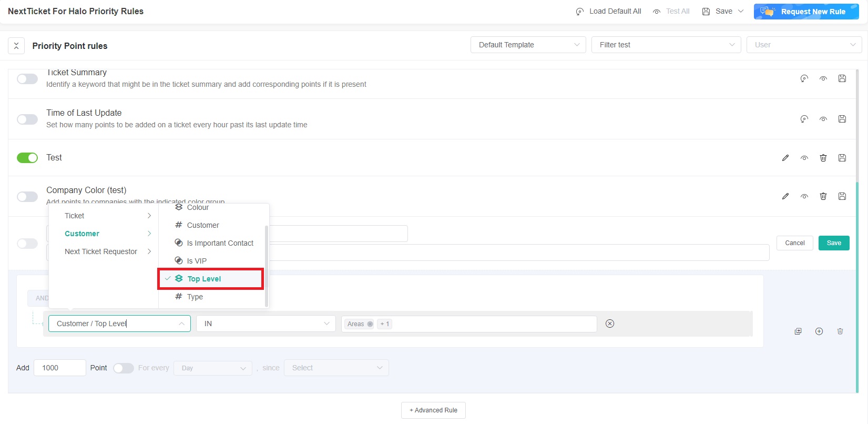This screenshot has height=424, width=868.
Task: Enable the Time of Last Update toggle
Action: (27, 119)
